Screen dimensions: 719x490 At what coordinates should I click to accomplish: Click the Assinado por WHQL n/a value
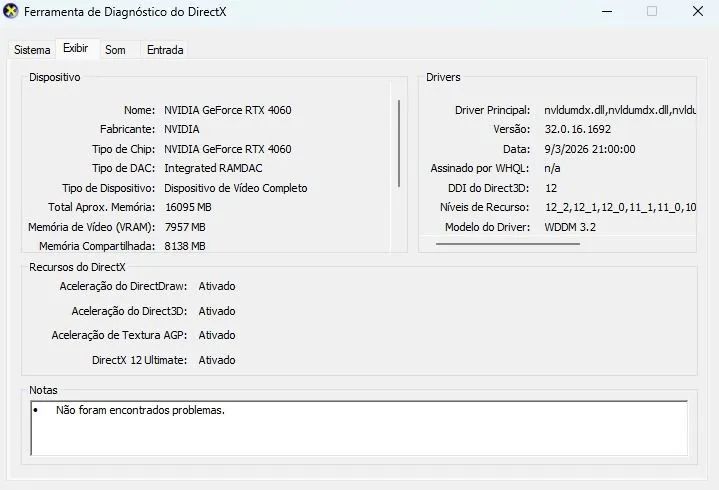click(552, 168)
